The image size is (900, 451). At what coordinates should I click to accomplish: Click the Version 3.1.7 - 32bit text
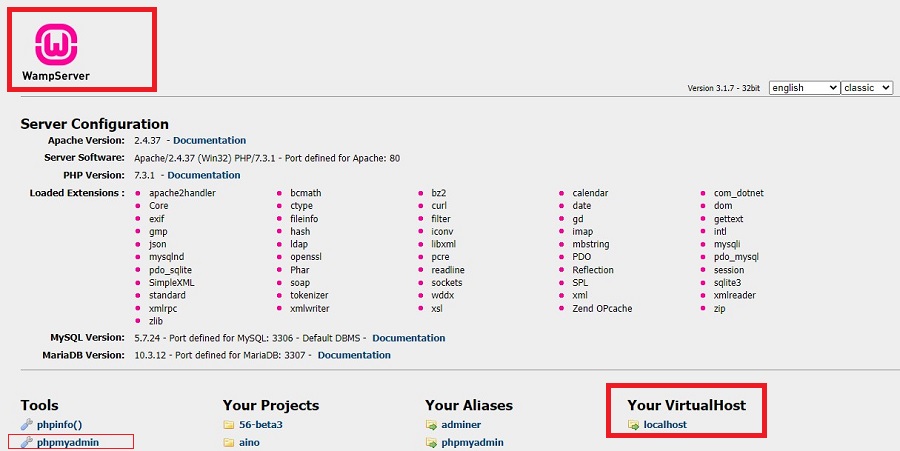coord(724,88)
